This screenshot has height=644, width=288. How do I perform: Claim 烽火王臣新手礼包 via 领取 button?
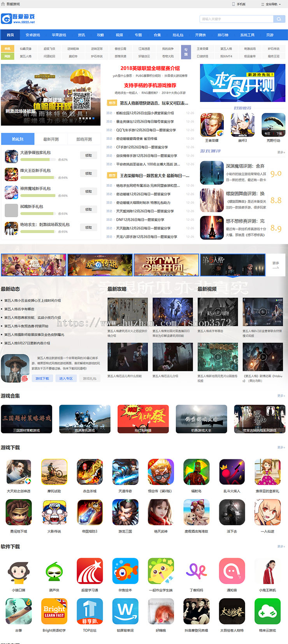[89, 173]
